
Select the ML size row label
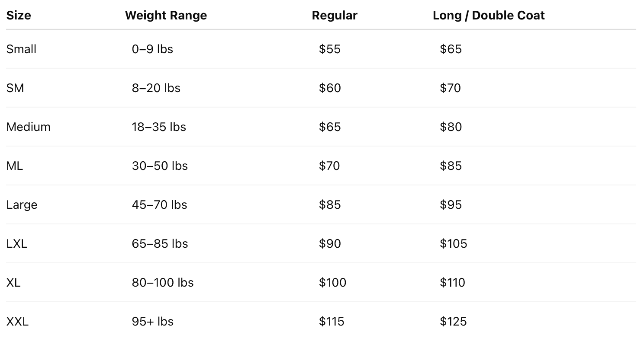point(15,166)
